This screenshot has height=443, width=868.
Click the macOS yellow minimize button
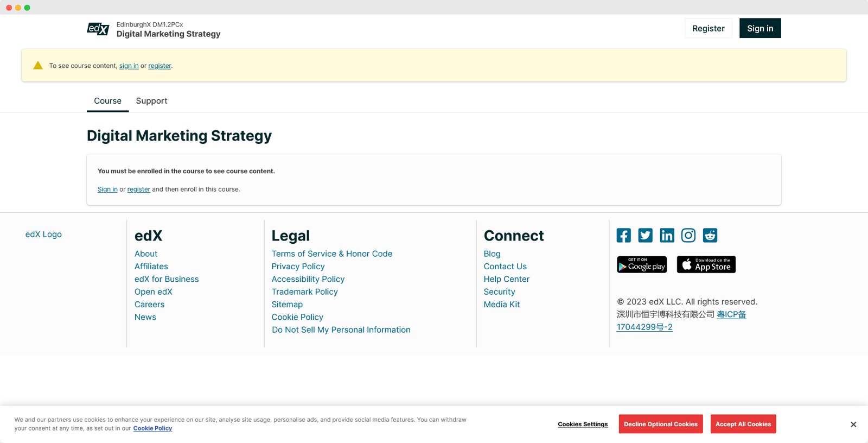tap(18, 8)
